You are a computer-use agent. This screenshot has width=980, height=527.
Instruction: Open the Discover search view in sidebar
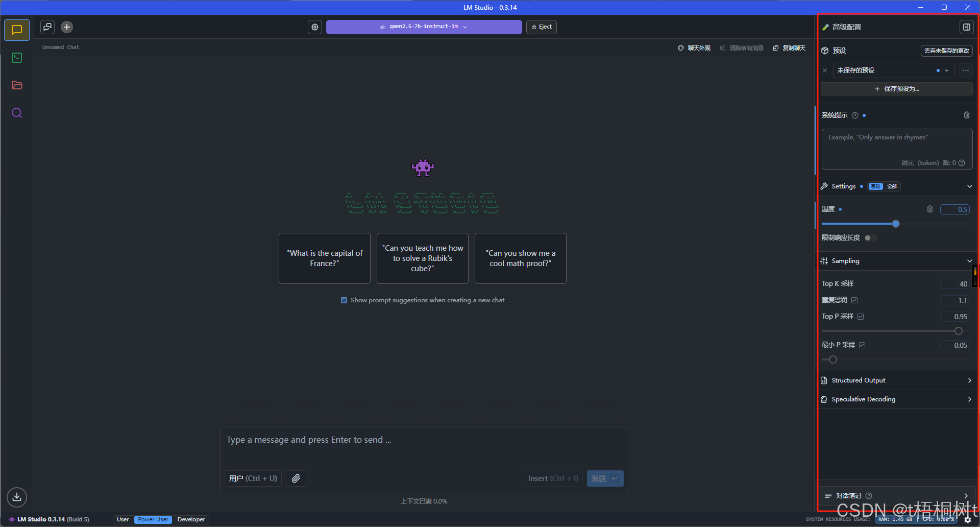click(17, 113)
